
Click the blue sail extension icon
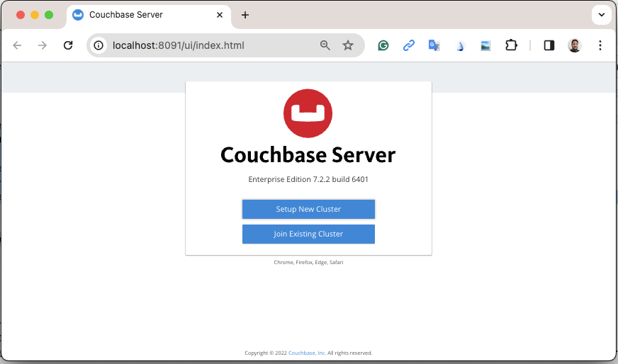[x=460, y=46]
